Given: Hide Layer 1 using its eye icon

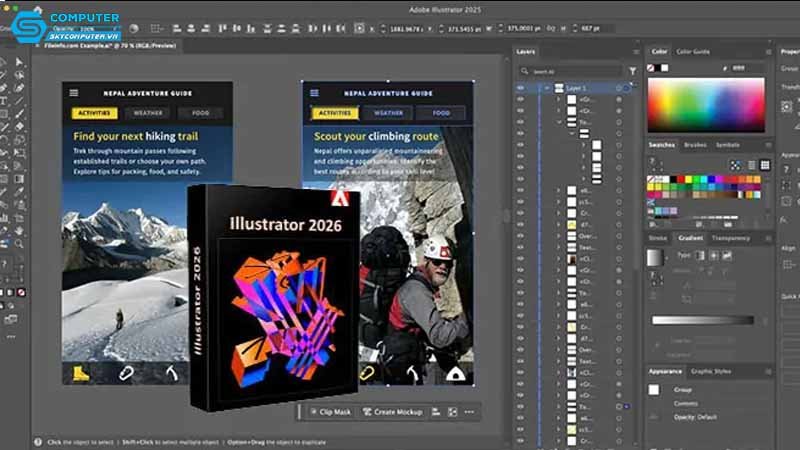Looking at the screenshot, I should click(520, 88).
